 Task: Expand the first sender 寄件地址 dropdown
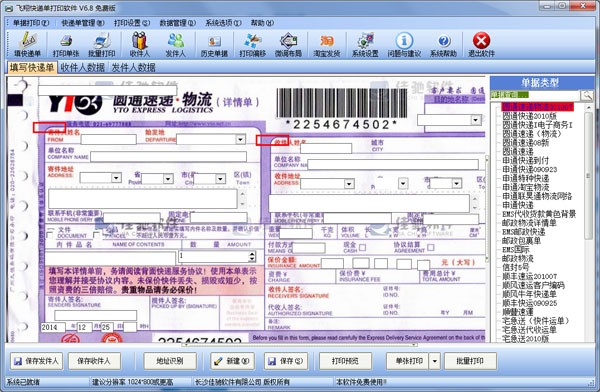coord(116,178)
